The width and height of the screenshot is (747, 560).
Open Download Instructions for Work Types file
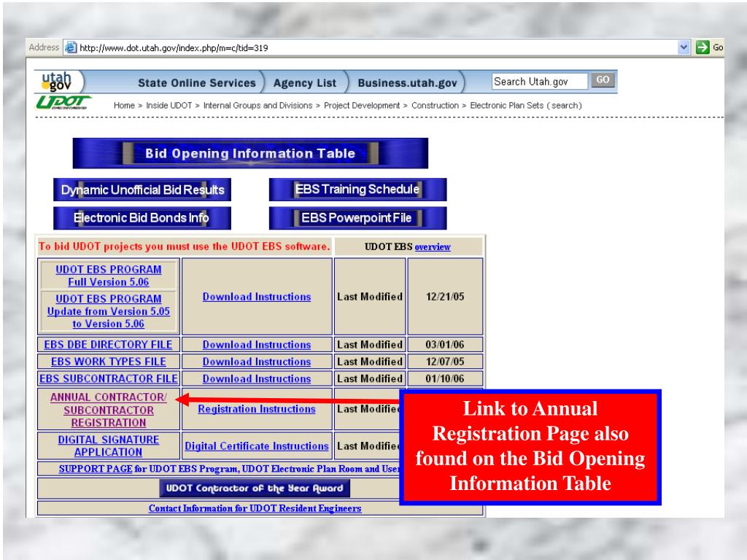pos(257,362)
